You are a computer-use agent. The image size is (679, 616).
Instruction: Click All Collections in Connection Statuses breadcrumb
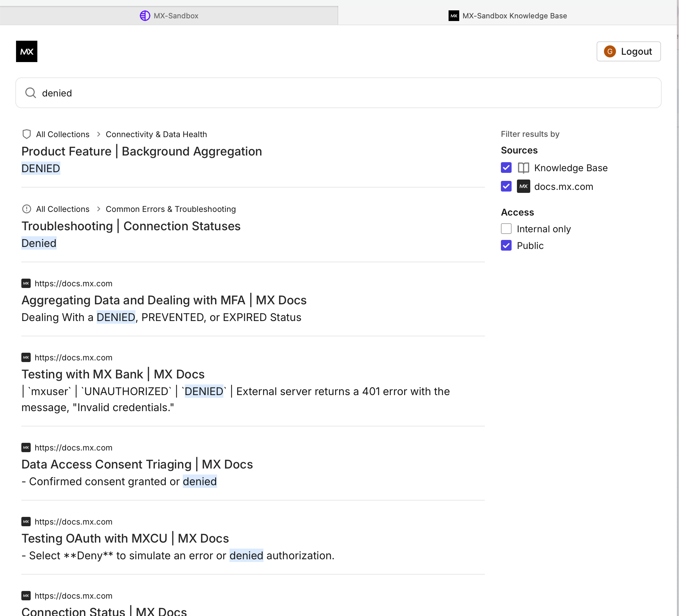pos(63,209)
